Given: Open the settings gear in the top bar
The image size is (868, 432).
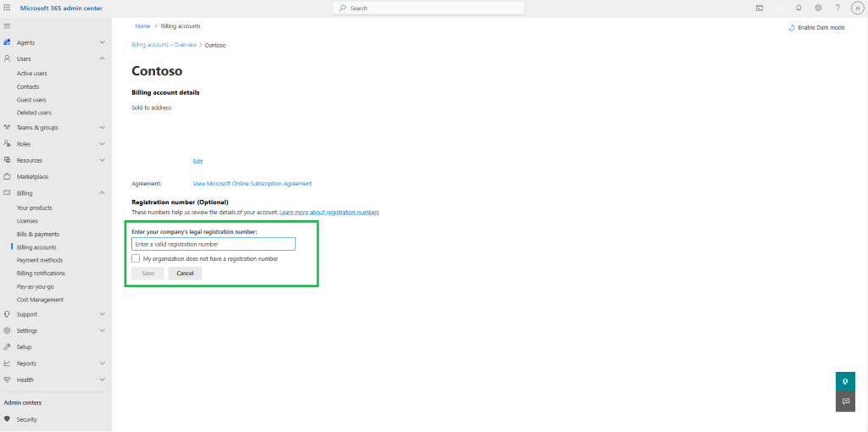Looking at the screenshot, I should tap(818, 8).
